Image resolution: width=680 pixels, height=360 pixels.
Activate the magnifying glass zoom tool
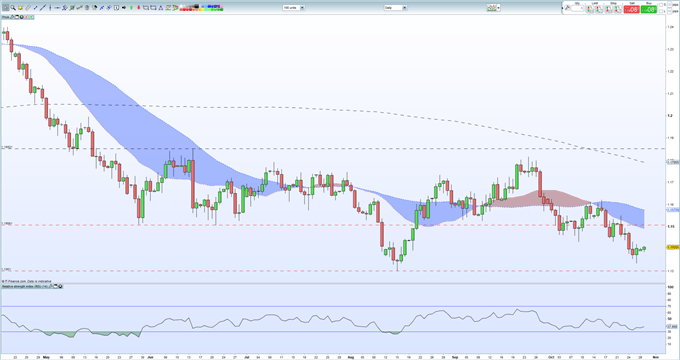[13, 7]
